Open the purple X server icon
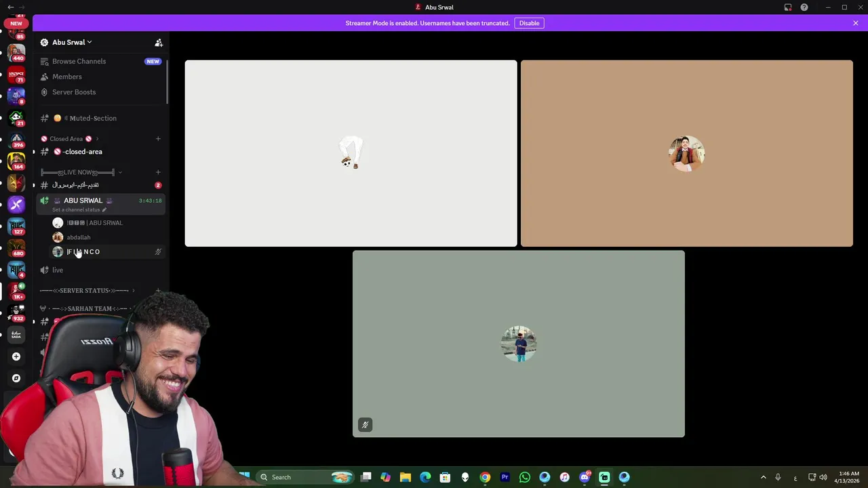Viewport: 868px width, 488px height. (16, 204)
